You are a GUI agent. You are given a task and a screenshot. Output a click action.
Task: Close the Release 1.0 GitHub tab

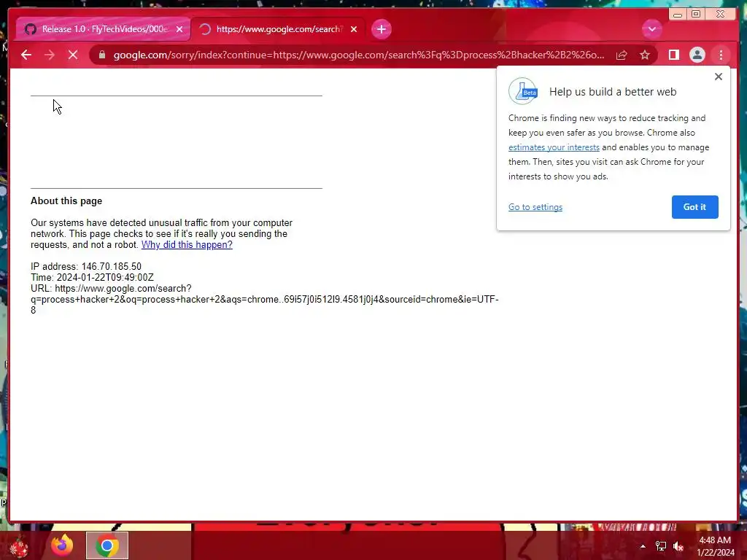point(179,29)
